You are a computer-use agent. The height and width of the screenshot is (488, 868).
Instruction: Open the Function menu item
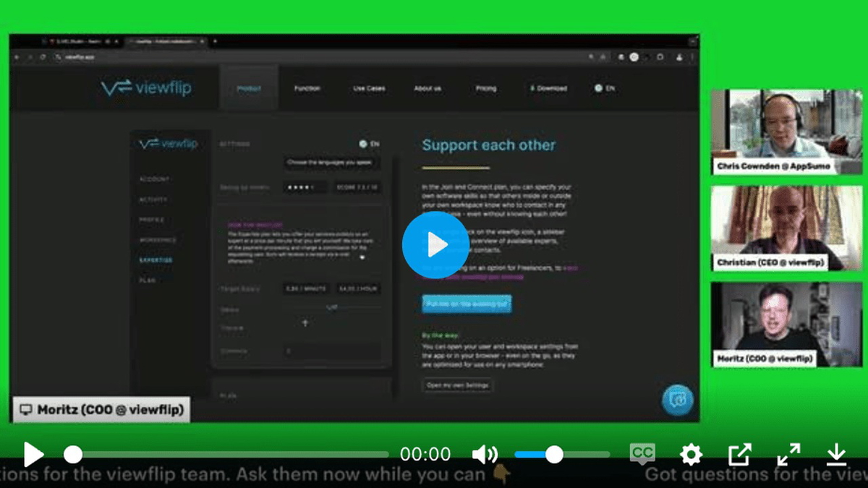click(x=307, y=88)
